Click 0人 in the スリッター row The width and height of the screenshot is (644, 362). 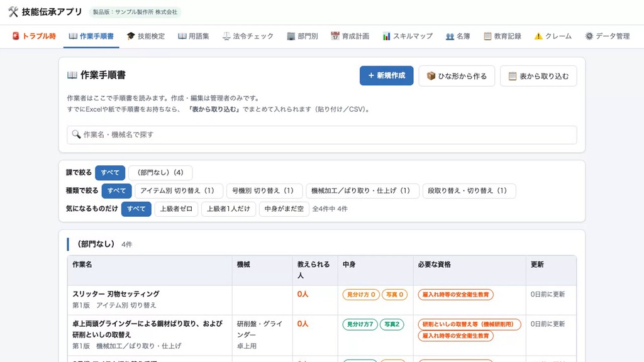(303, 294)
